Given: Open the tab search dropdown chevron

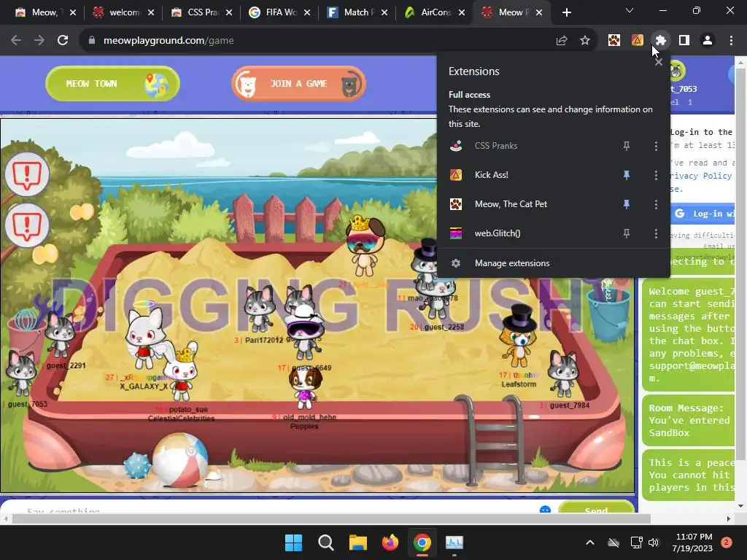Looking at the screenshot, I should [630, 10].
